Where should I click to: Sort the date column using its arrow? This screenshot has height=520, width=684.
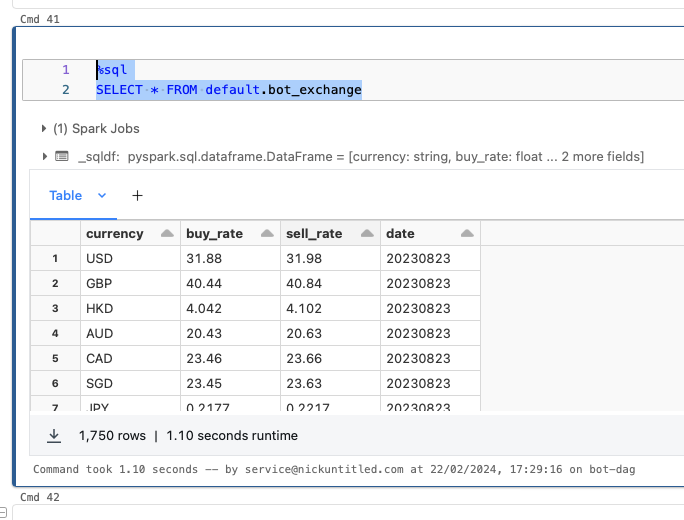(x=466, y=234)
